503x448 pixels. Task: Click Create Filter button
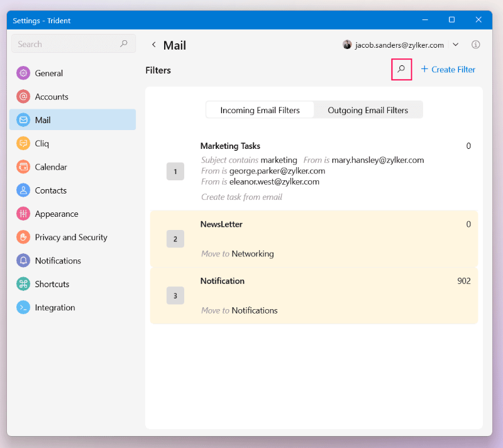point(448,69)
